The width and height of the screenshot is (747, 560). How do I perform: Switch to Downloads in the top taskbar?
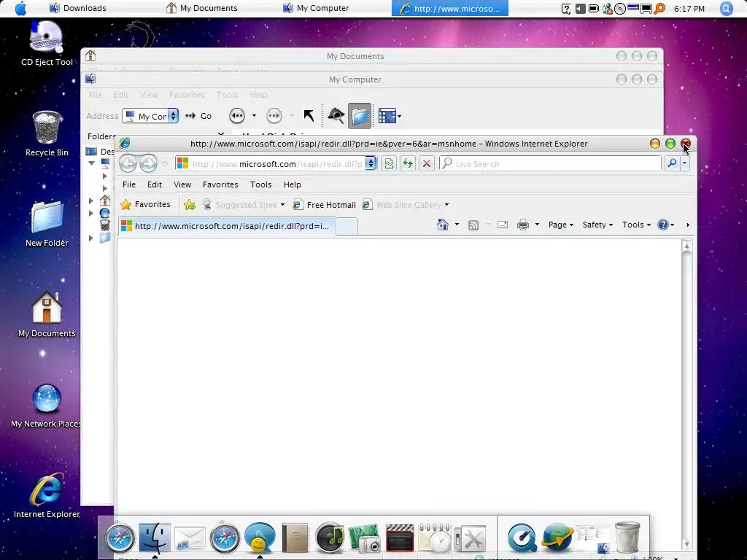point(77,8)
